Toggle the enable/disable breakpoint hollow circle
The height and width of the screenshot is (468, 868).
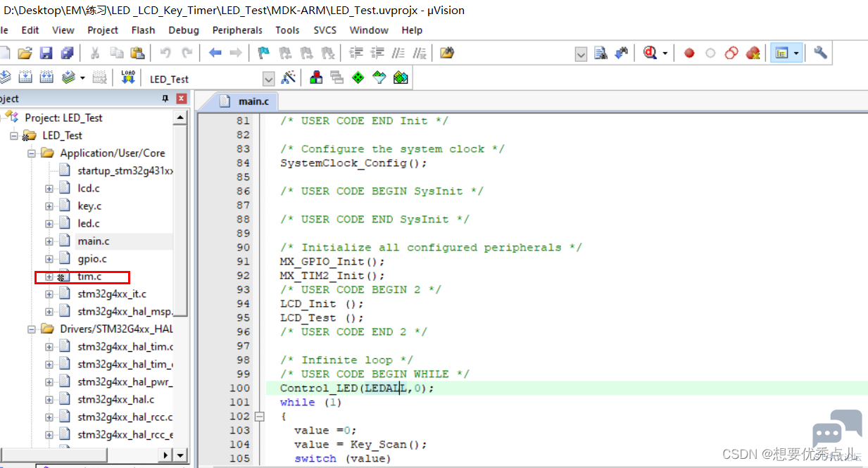point(710,53)
